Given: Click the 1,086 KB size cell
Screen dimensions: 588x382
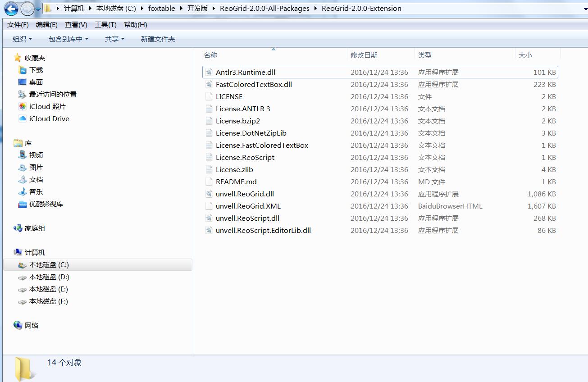Looking at the screenshot, I should click(542, 194).
